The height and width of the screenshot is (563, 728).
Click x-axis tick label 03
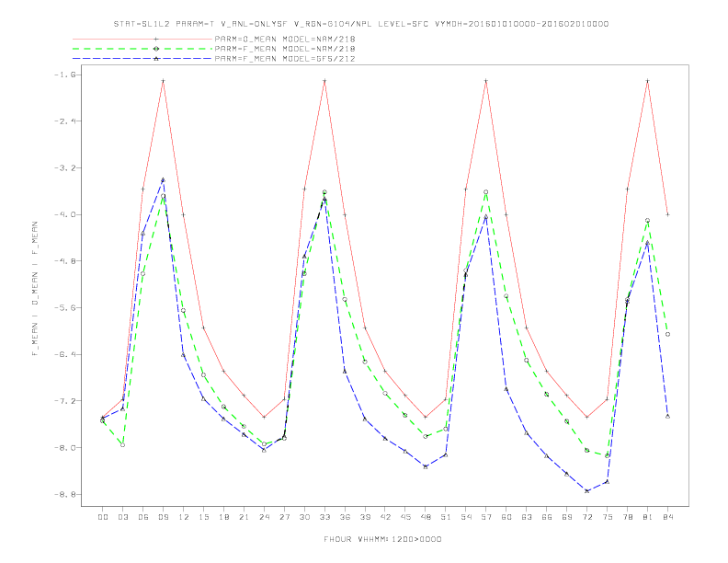pyautogui.click(x=122, y=517)
